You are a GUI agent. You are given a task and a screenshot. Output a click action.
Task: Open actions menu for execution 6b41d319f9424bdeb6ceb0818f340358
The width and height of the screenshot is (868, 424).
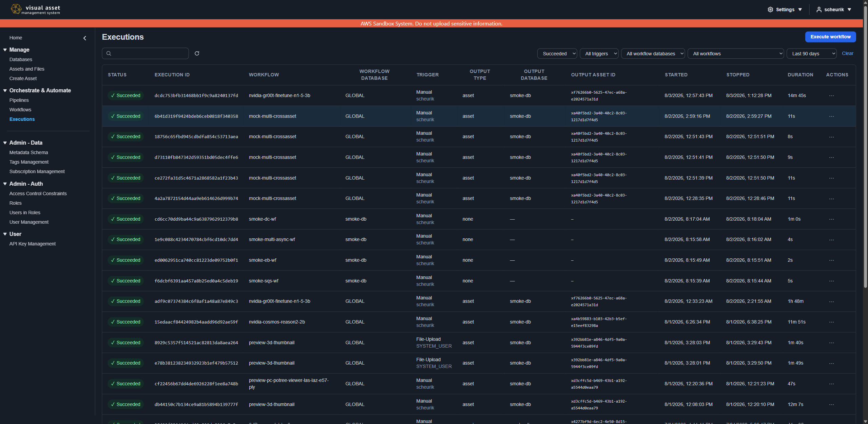(831, 116)
